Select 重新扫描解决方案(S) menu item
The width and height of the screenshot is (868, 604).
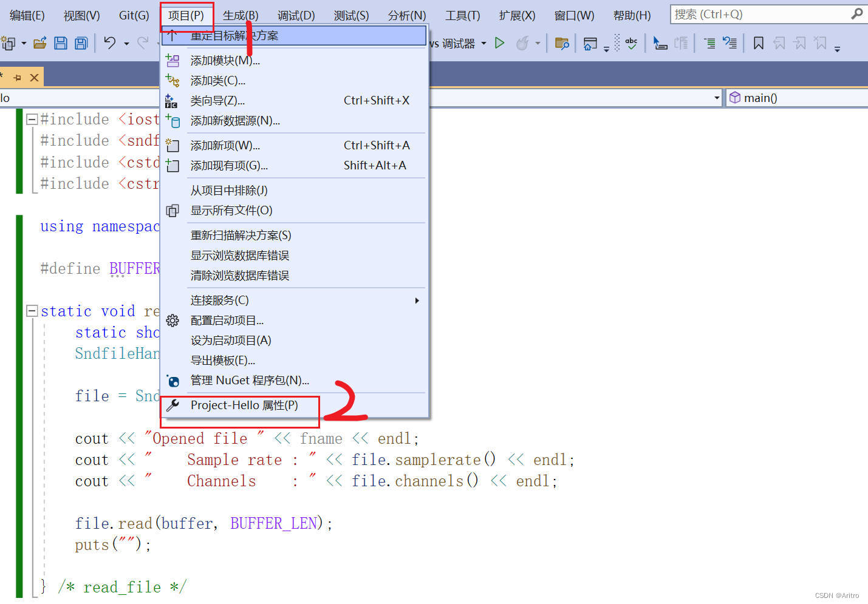point(294,236)
